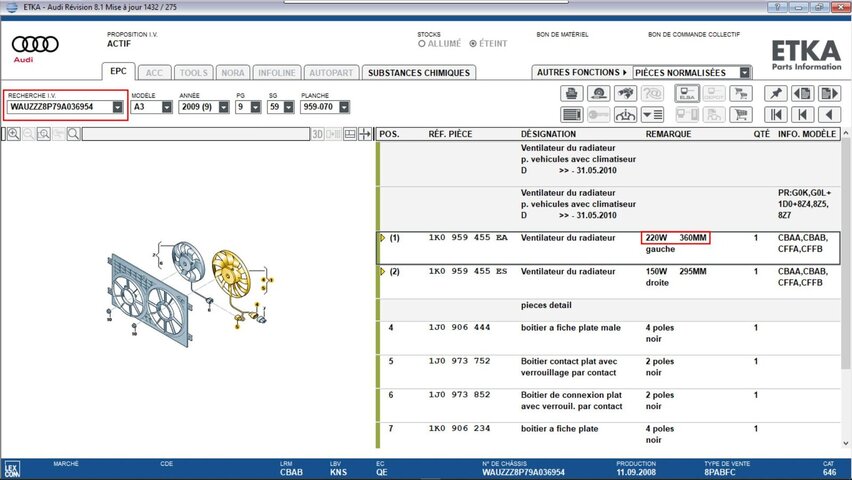Select part number 1J0 906 444
Screen dimensions: 852x480
[x=459, y=328]
